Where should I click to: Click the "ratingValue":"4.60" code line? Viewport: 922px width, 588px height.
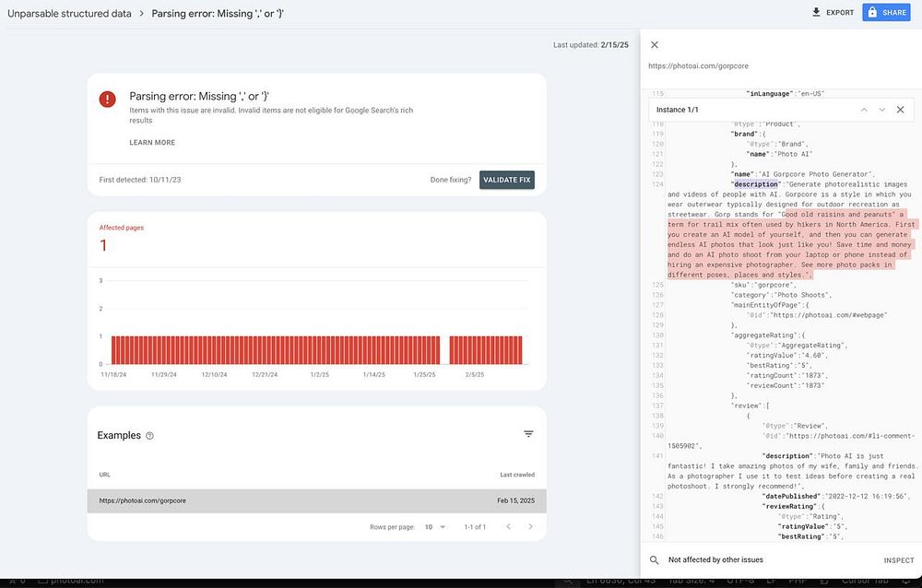[x=786, y=355]
